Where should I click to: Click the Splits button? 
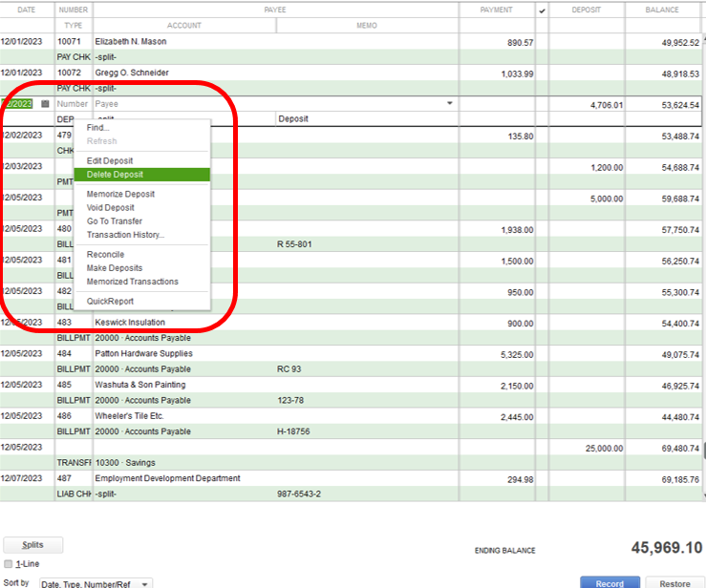[x=32, y=545]
